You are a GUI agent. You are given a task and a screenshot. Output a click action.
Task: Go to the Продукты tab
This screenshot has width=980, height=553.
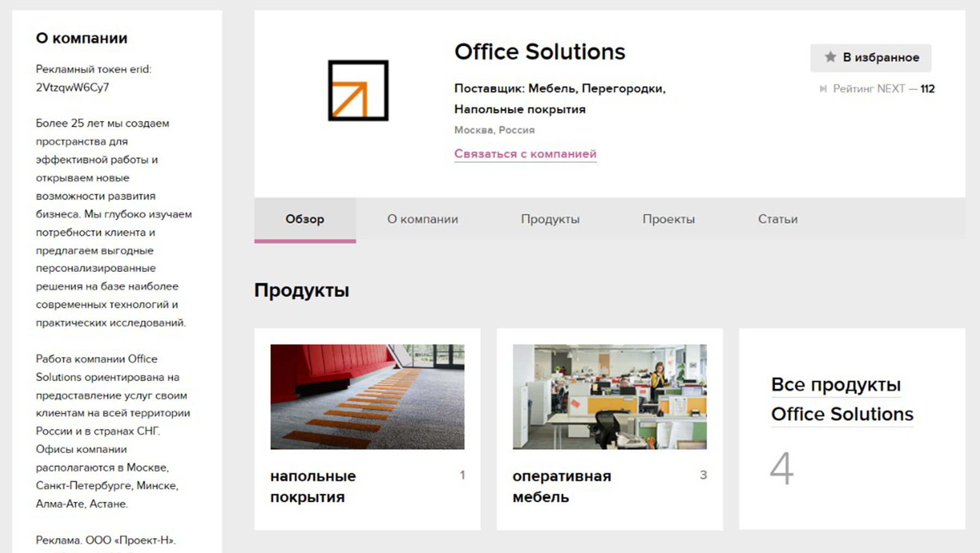(550, 219)
